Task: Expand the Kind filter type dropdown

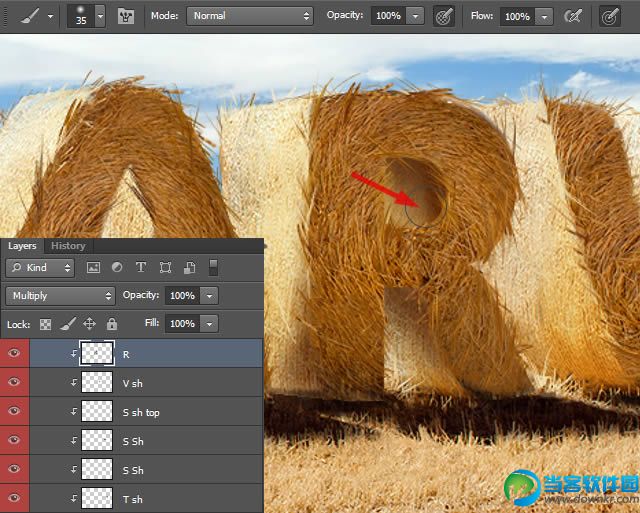Action: coord(40,268)
